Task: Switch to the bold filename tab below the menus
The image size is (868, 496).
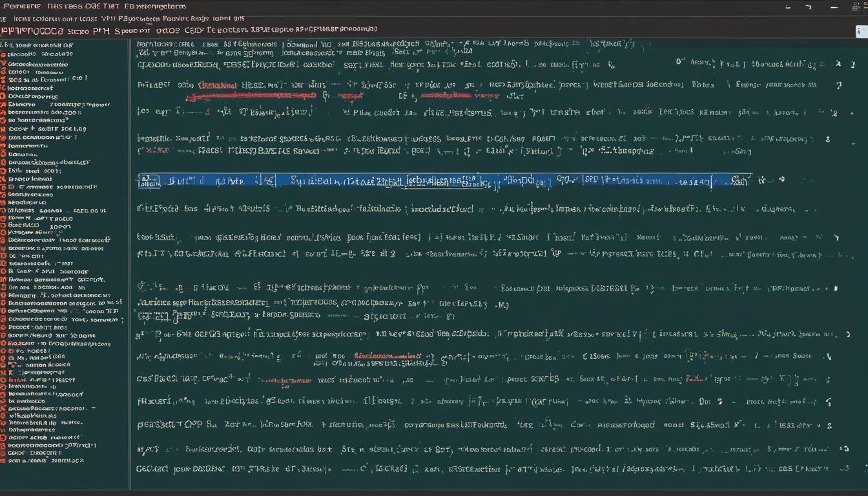Action: tap(26, 28)
